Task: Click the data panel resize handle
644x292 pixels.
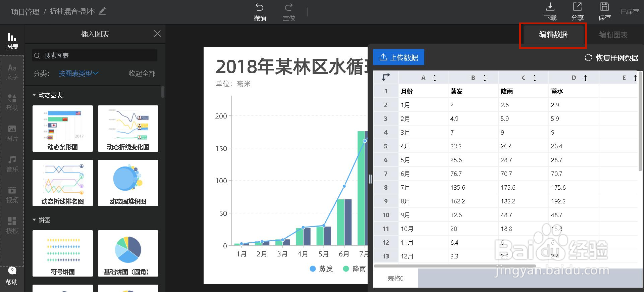Action: tap(370, 179)
